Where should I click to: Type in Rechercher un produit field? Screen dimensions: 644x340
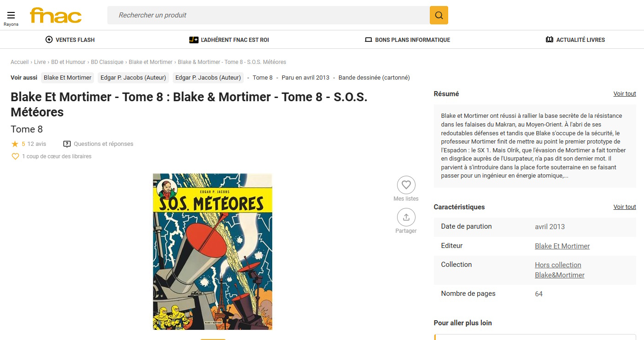268,15
